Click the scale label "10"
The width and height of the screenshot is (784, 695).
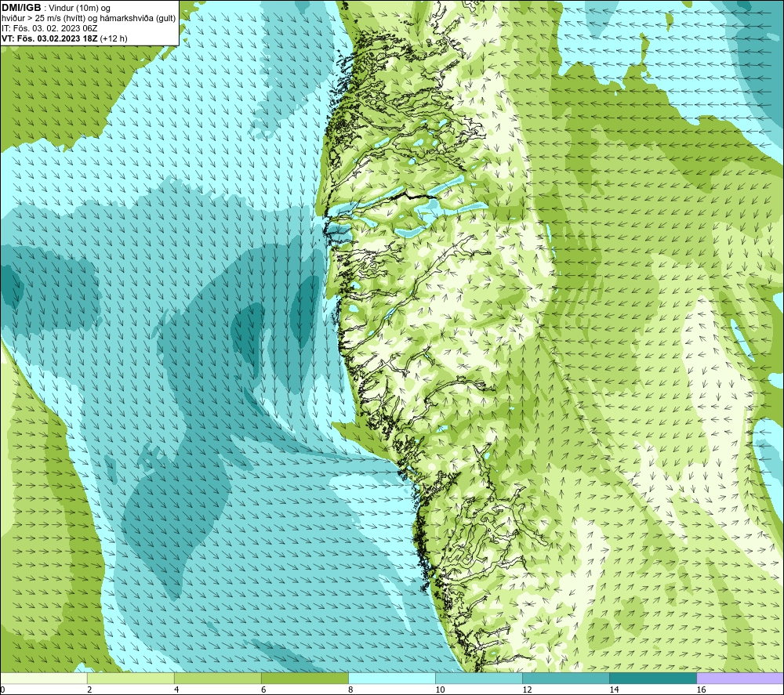(x=440, y=690)
